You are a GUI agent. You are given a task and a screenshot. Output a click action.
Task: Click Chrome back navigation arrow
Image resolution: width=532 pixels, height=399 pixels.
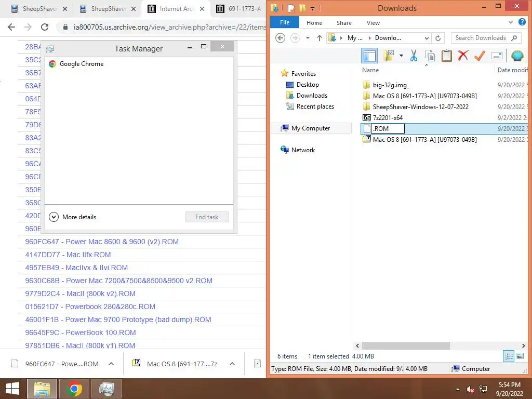coord(11,27)
